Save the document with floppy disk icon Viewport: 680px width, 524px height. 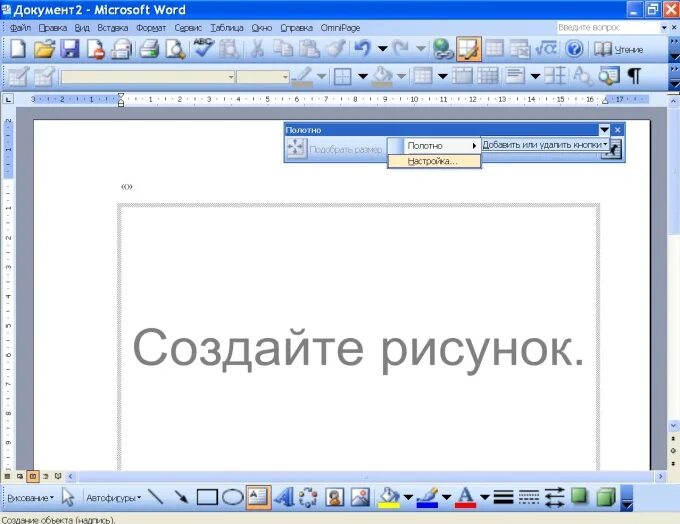(70, 49)
